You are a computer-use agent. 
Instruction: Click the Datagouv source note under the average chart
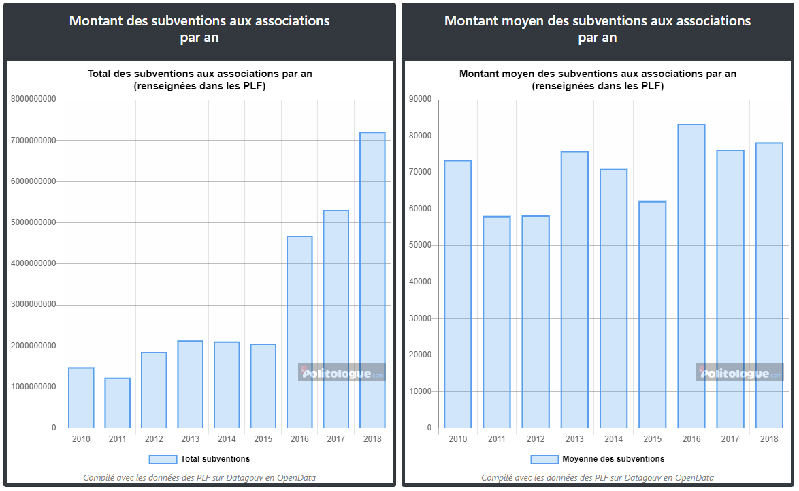598,478
